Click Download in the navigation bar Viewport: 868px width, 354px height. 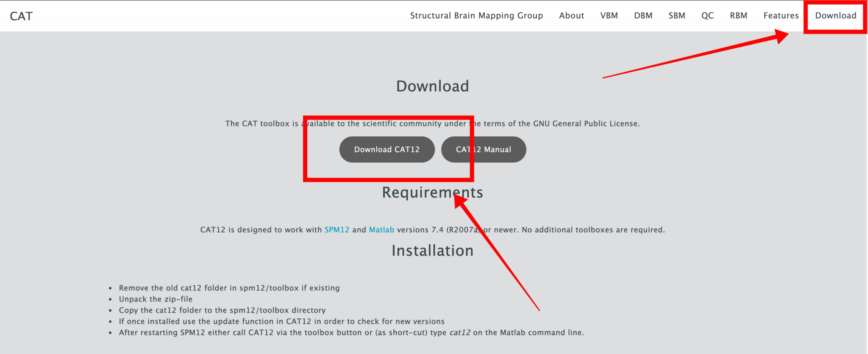pos(835,16)
